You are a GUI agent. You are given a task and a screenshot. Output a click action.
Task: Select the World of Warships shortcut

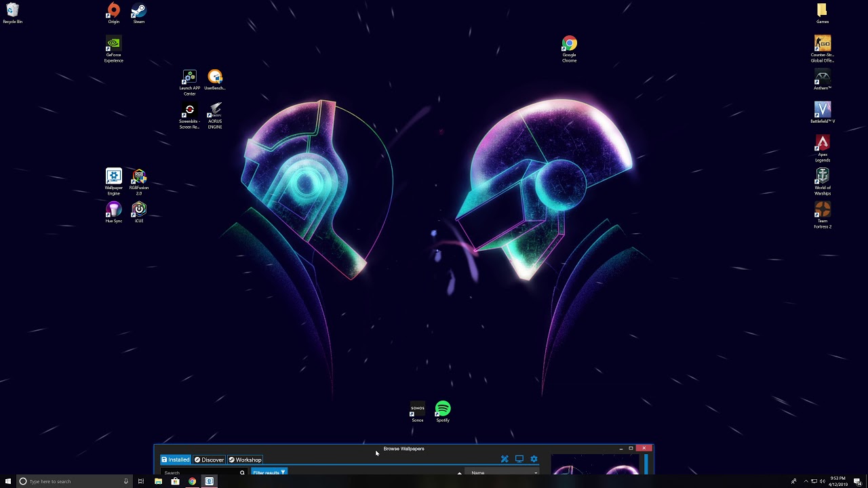pos(822,182)
